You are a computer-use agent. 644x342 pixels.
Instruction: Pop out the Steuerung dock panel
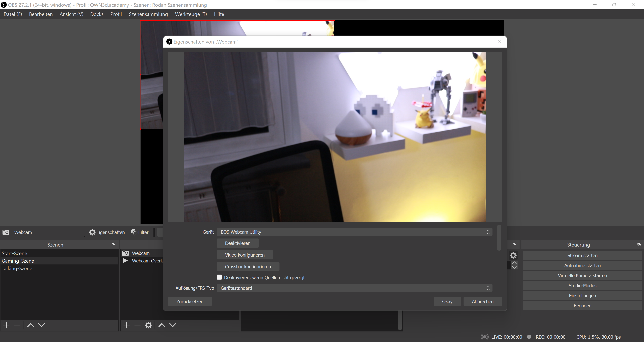point(639,245)
